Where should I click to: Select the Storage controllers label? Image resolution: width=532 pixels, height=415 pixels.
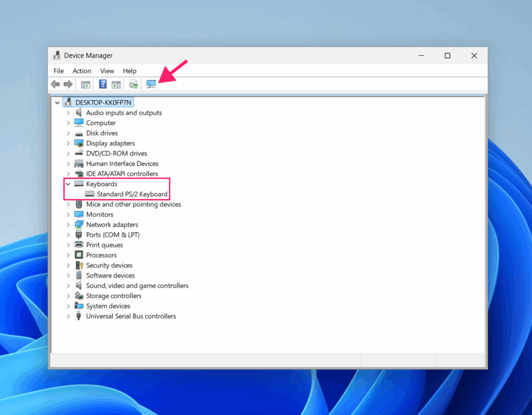[x=114, y=296]
